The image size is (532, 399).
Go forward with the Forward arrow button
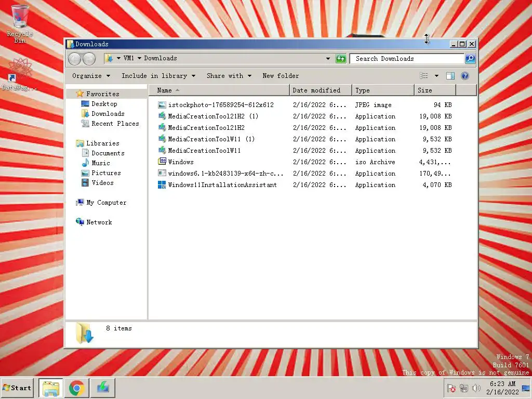[x=89, y=59]
